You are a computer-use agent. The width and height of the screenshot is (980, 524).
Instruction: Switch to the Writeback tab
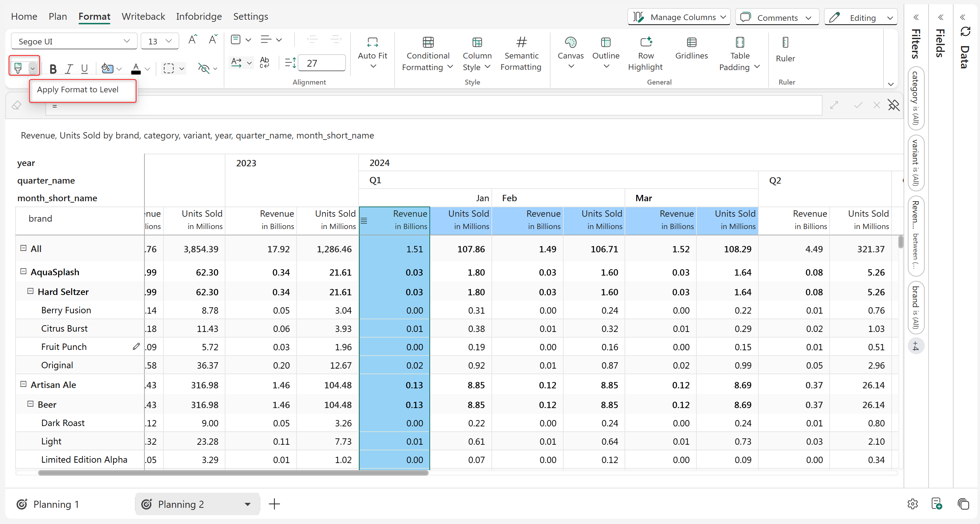click(143, 16)
